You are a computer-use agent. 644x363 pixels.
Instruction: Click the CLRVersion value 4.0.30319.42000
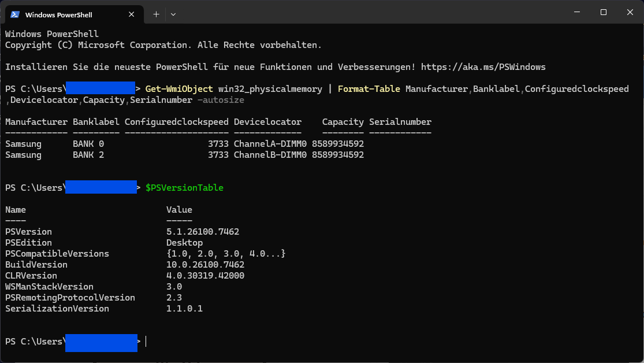[205, 276]
